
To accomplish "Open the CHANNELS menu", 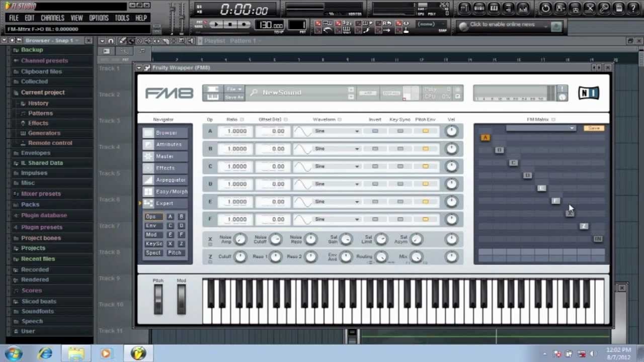I will pyautogui.click(x=52, y=18).
